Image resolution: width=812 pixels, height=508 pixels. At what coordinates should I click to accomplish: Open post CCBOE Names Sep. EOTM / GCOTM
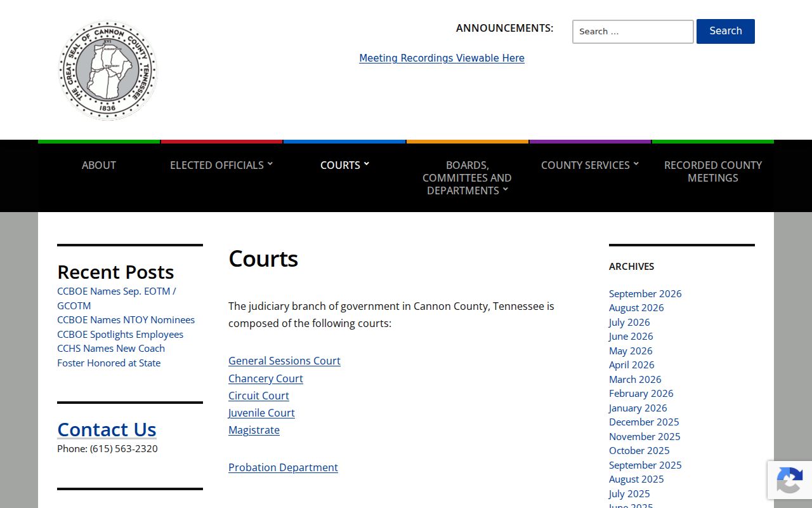pyautogui.click(x=117, y=298)
